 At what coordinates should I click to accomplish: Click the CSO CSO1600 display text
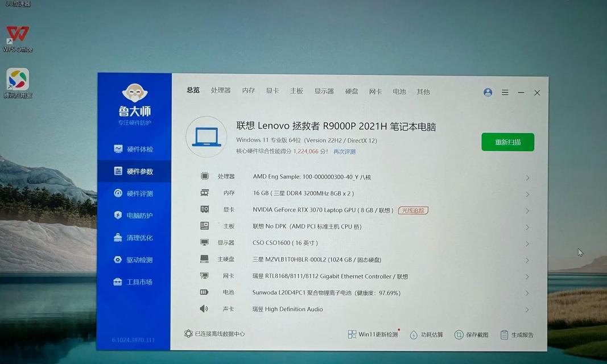pos(286,243)
